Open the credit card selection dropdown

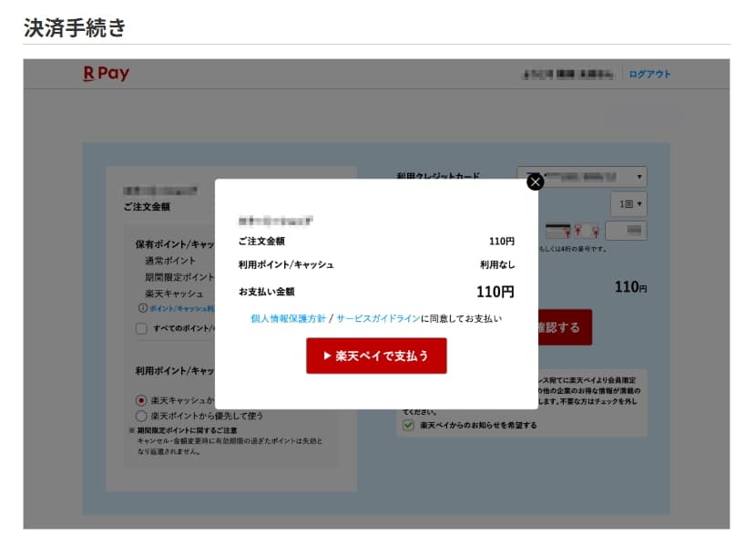tap(581, 176)
